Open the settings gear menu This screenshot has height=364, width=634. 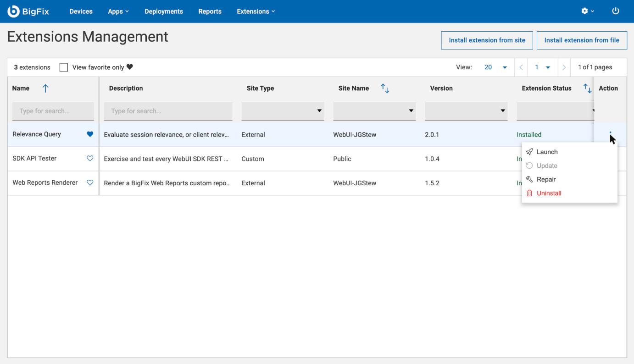point(588,11)
